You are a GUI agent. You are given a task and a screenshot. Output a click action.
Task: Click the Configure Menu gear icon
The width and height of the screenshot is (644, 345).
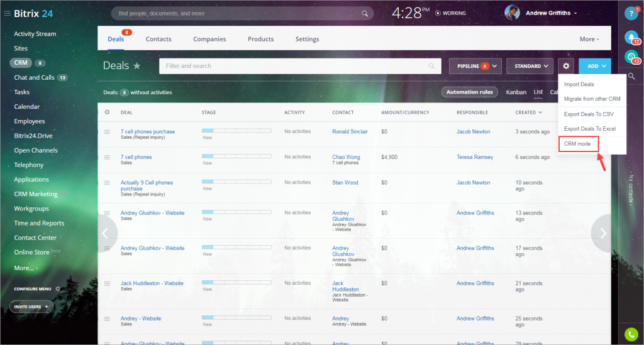click(x=58, y=289)
